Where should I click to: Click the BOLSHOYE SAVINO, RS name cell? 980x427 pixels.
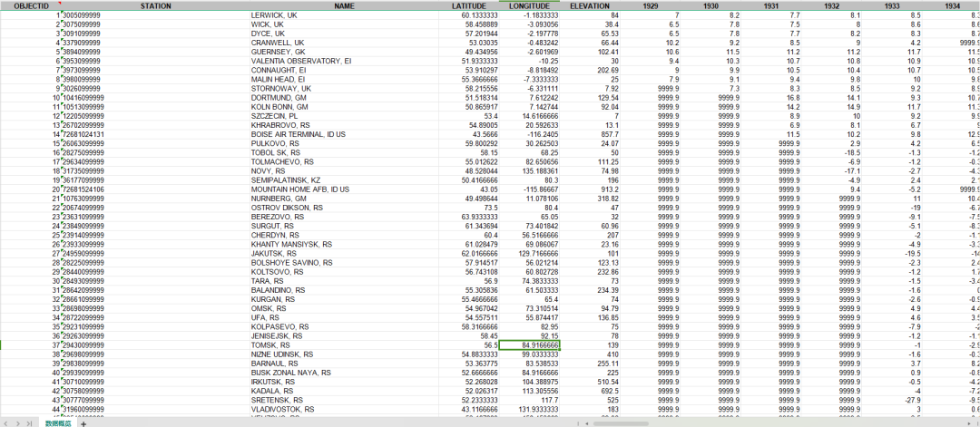344,264
